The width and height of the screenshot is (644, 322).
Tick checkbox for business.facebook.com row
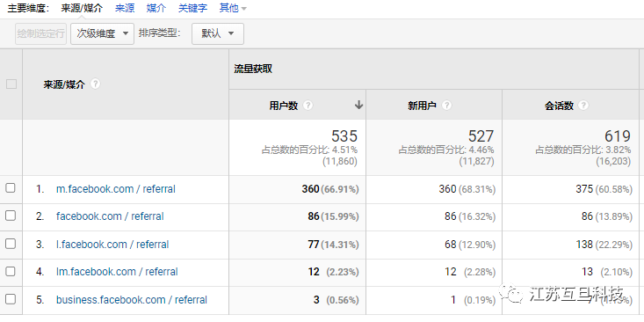point(11,299)
